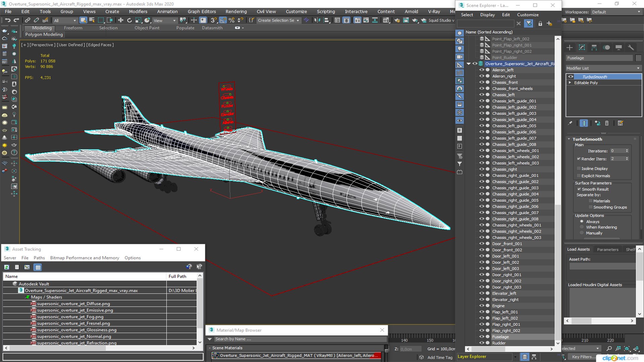The image size is (644, 362).
Task: Hide the Chassis_front object
Action: 482,82
